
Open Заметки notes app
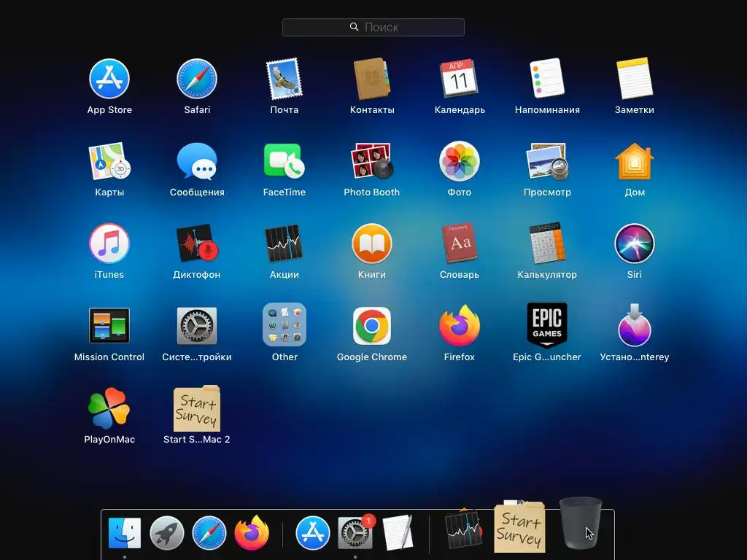tap(634, 79)
